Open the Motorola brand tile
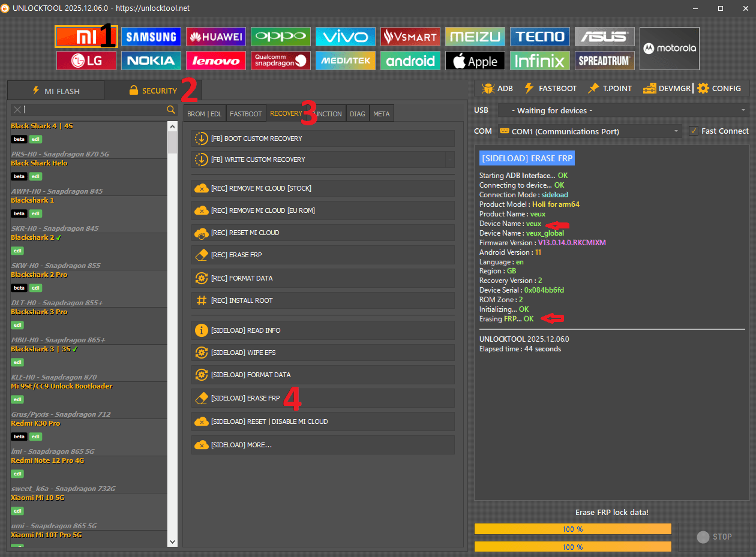This screenshot has width=756, height=557. coord(669,49)
